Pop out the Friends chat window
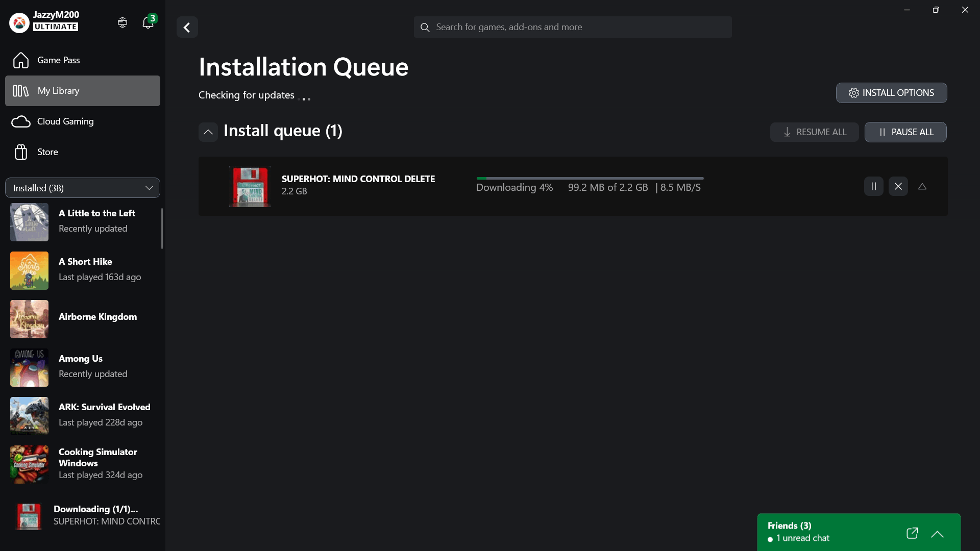The height and width of the screenshot is (551, 980). click(912, 533)
